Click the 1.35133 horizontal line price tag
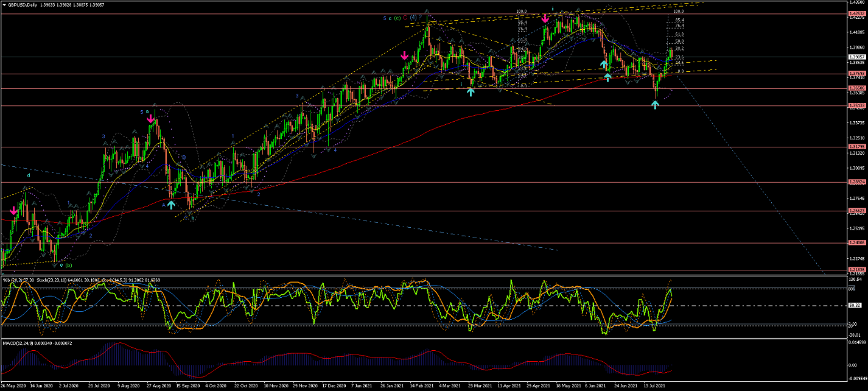This screenshot has width=868, height=391. click(857, 105)
